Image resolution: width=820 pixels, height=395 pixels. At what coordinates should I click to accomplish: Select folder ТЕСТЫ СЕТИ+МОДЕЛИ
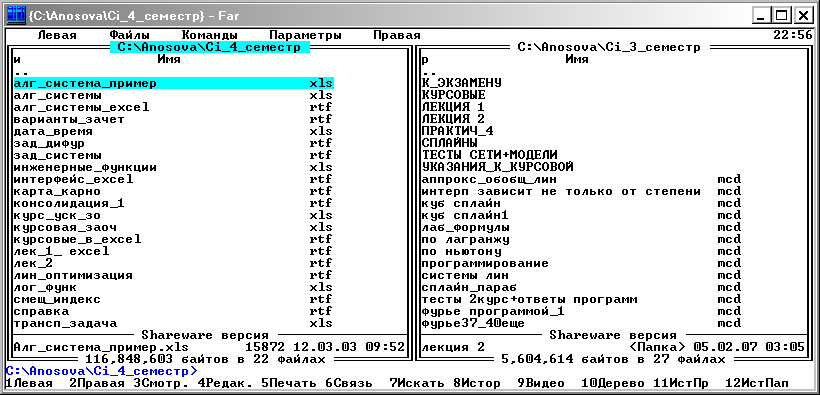click(x=489, y=155)
